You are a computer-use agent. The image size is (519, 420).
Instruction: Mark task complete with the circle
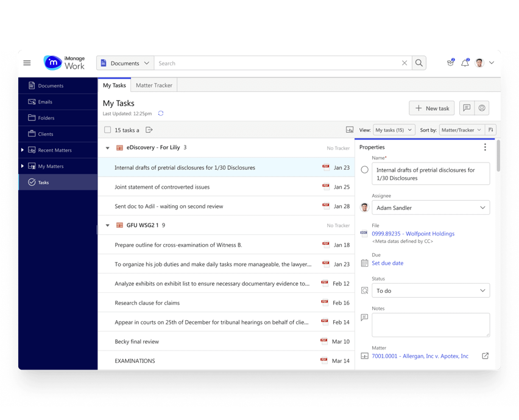click(364, 170)
